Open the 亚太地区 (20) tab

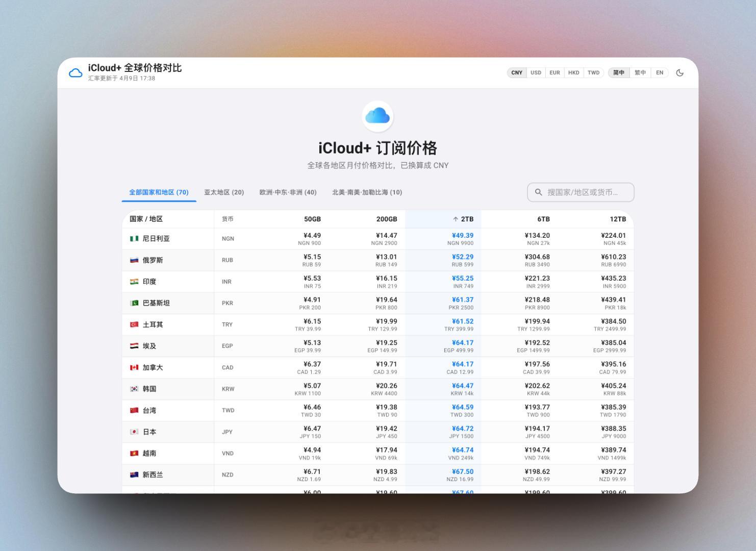coord(224,192)
